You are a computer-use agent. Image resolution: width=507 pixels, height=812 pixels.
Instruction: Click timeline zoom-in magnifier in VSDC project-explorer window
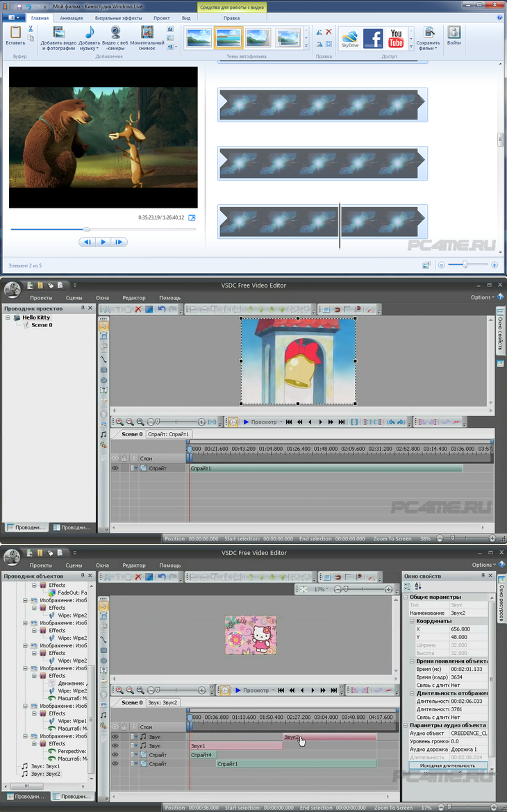point(119,422)
